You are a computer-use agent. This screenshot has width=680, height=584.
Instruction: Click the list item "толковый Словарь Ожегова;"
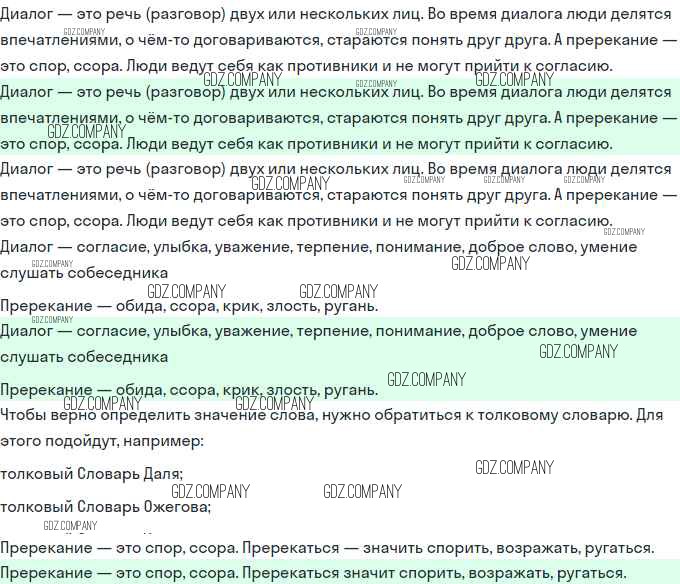[x=106, y=507]
